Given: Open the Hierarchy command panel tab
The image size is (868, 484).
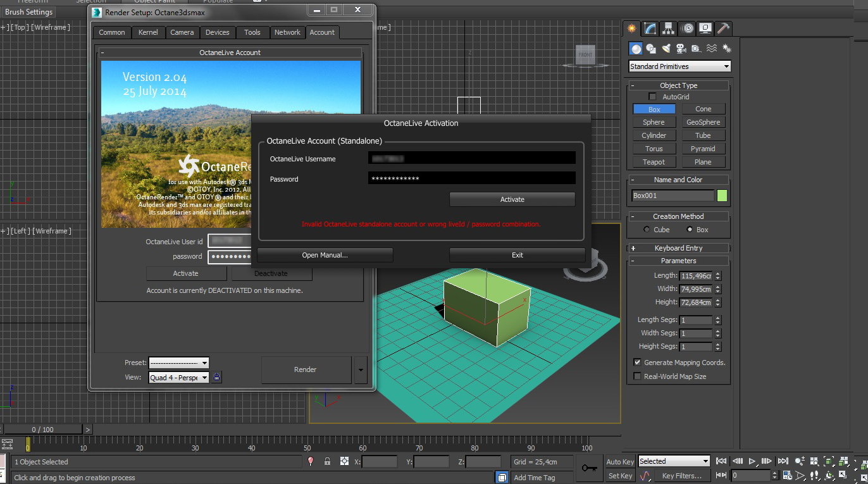Looking at the screenshot, I should tap(668, 28).
